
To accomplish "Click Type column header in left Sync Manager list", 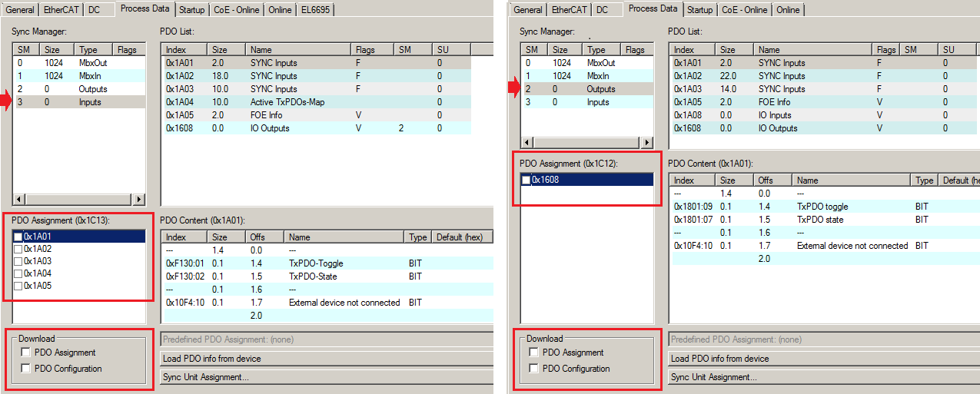I will [94, 50].
